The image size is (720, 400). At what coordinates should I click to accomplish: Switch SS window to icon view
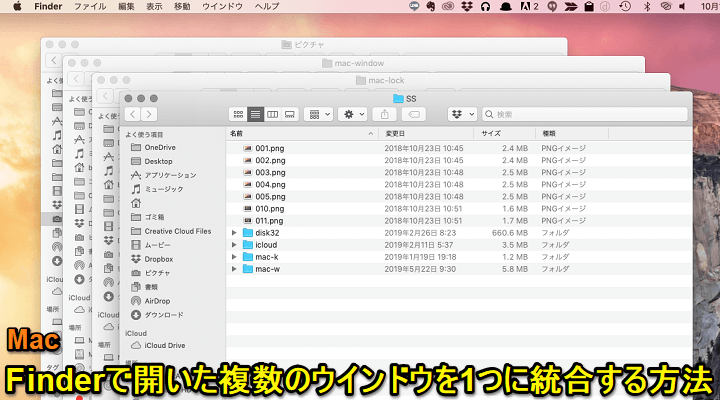pos(238,114)
